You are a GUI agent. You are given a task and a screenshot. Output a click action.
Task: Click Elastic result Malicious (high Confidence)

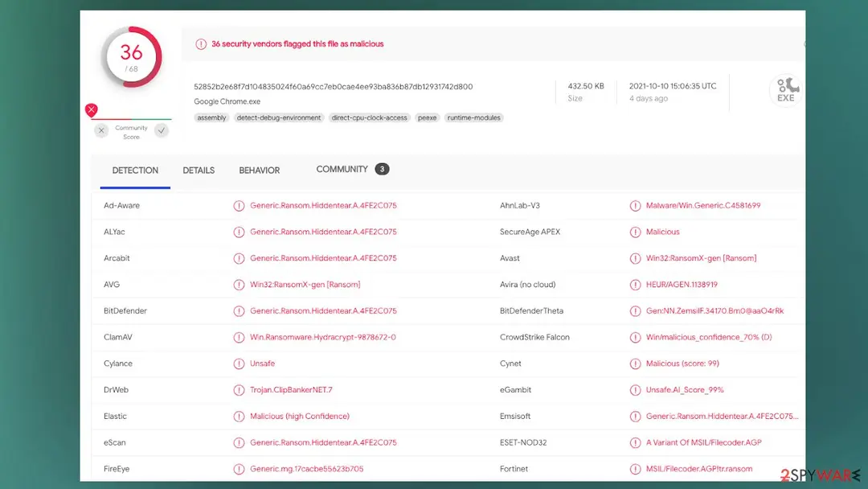(x=300, y=417)
